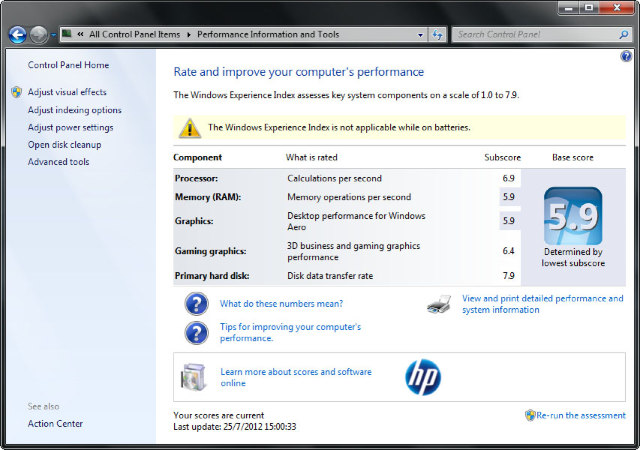Open Control Panel Home
The height and width of the screenshot is (450, 640).
click(x=68, y=65)
